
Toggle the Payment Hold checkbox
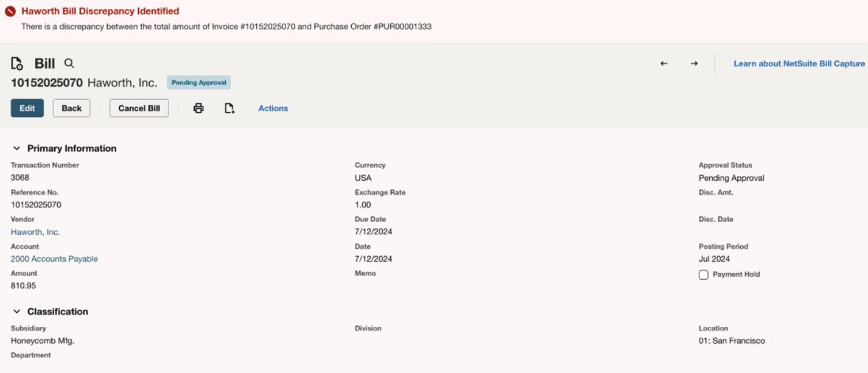click(x=704, y=275)
